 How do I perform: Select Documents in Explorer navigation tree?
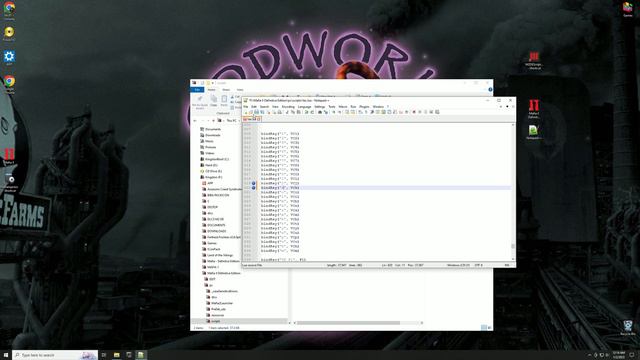click(x=213, y=129)
